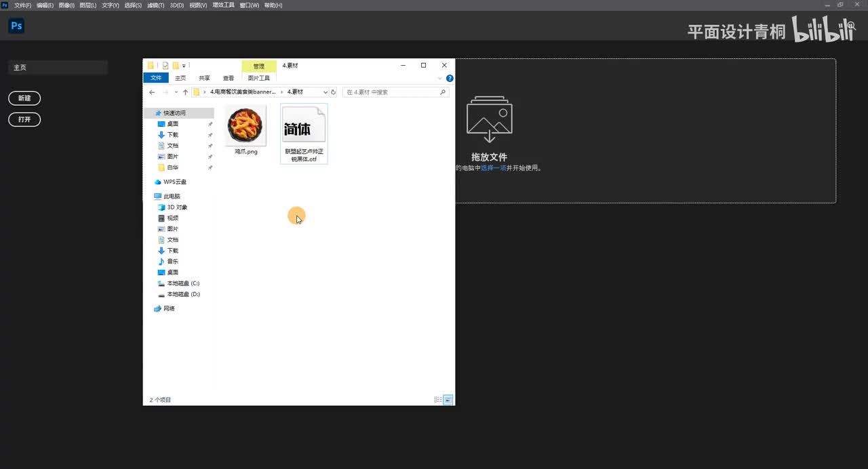Screen dimensions: 868x469
Task: Click the Explorer forward arrow
Action: coord(165,92)
